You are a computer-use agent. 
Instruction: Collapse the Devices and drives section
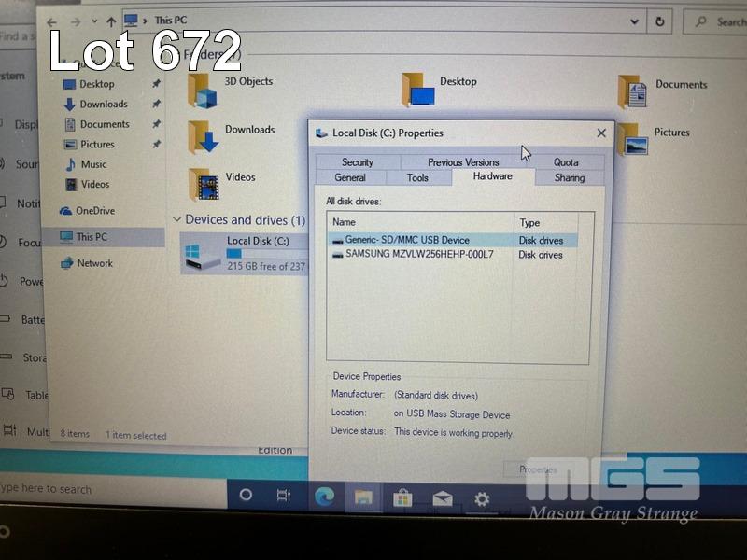click(x=176, y=220)
